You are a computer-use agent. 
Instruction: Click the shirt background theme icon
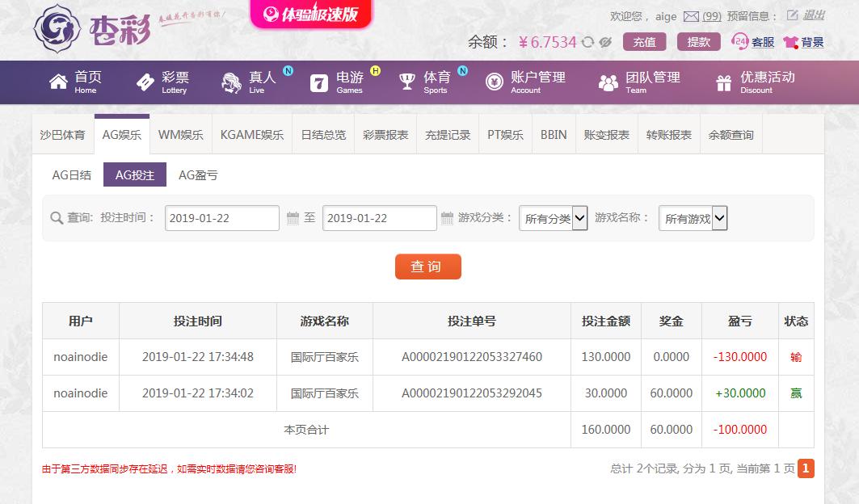tap(790, 42)
